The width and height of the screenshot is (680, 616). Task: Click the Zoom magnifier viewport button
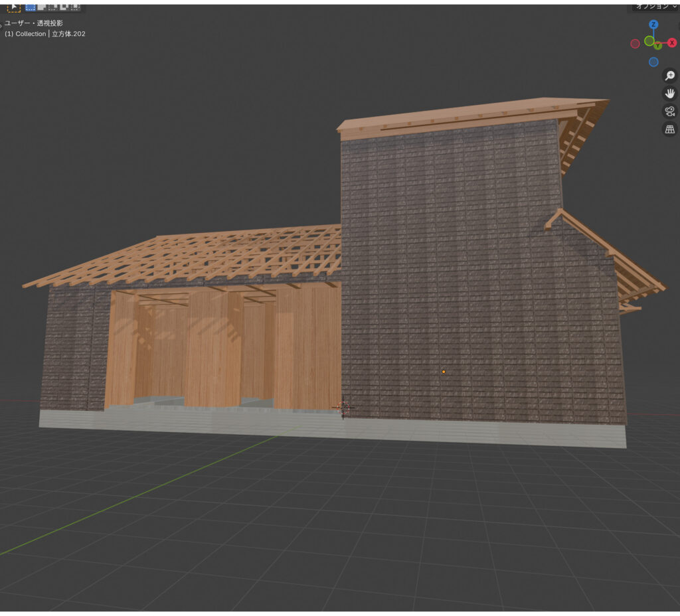670,76
